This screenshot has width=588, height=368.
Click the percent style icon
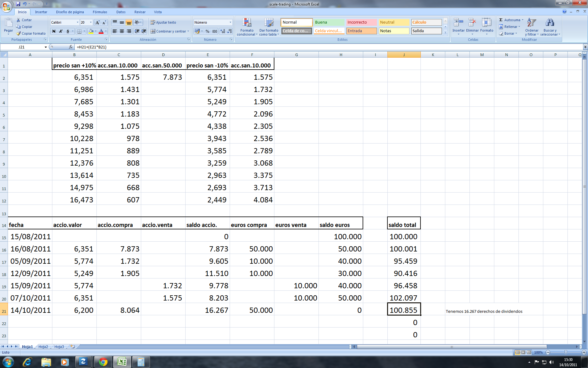click(x=207, y=31)
